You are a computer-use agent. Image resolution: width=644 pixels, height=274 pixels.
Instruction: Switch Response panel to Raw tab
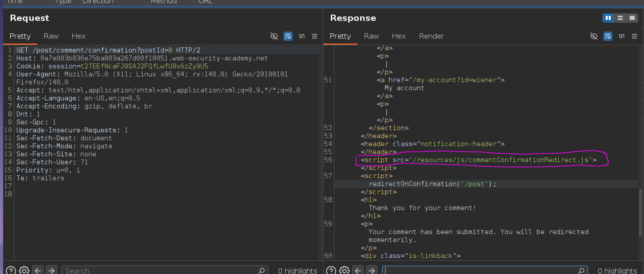[x=371, y=36]
